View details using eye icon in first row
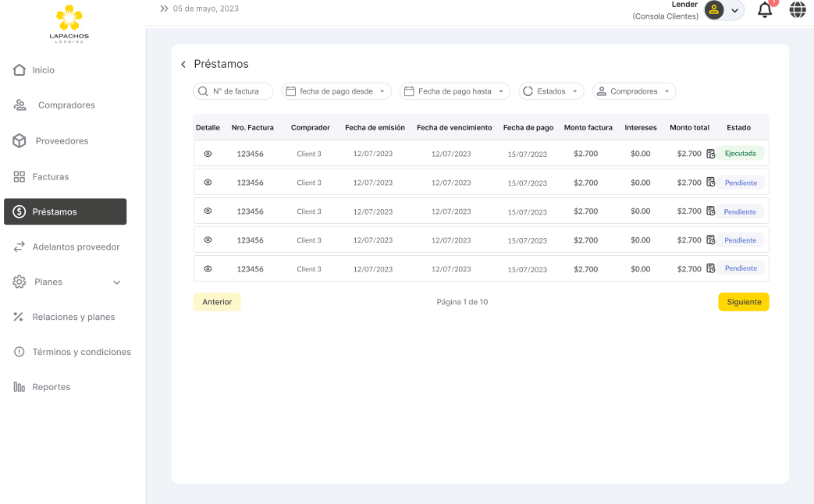 208,154
